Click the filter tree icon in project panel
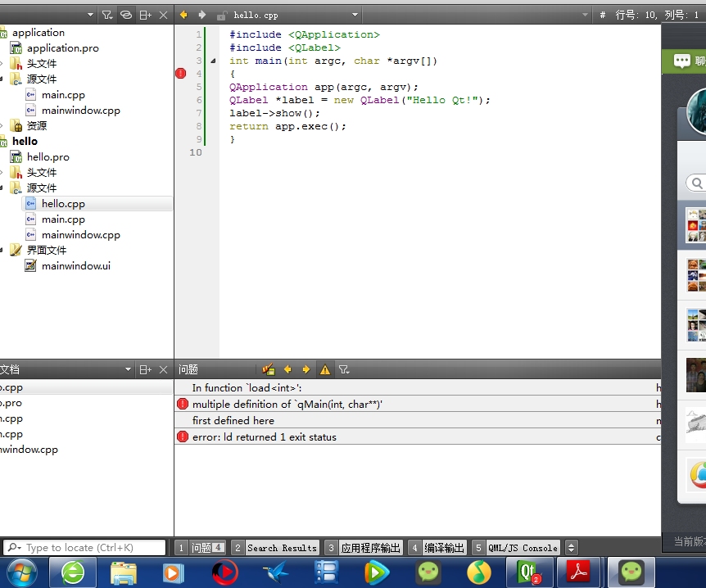Screen dimensions: 706x588 click(x=106, y=16)
